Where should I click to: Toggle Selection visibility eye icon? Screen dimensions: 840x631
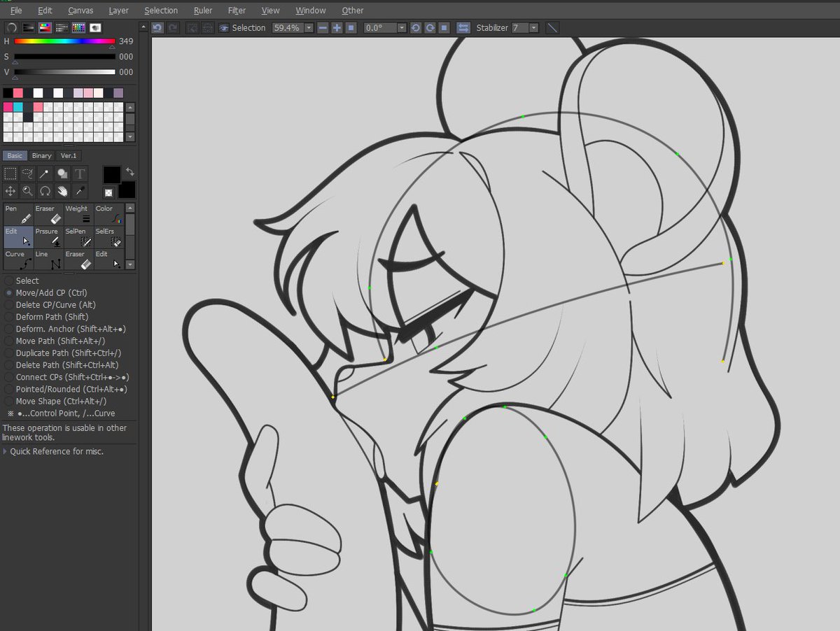pos(224,28)
